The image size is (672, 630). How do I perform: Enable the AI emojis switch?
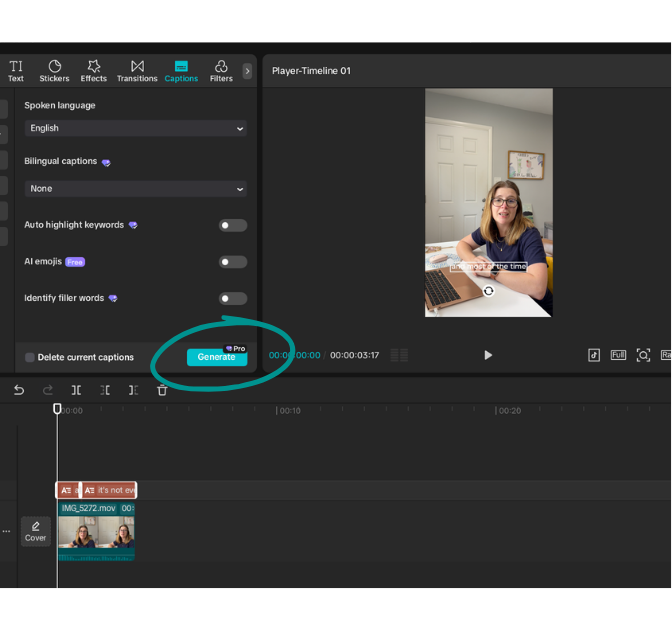pyautogui.click(x=233, y=262)
